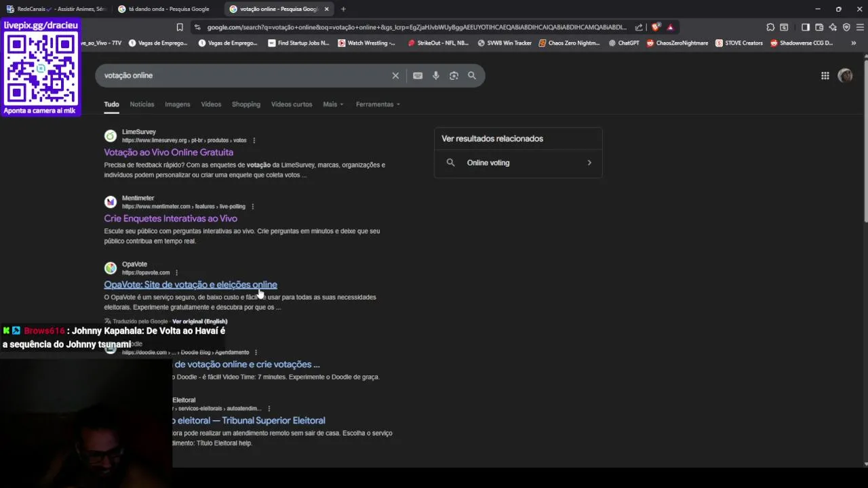Expand the 'Mais' search filter dropdown
Screen dimensions: 868x488
tap(333, 104)
